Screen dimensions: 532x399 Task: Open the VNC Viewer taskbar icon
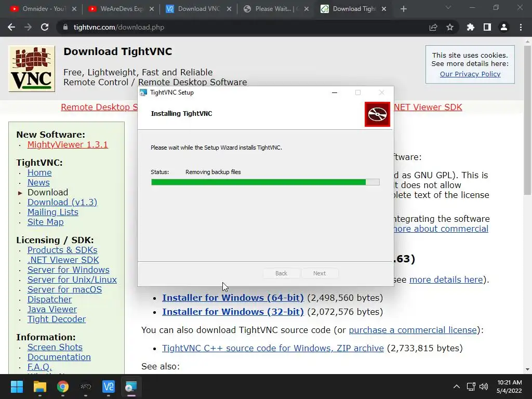point(109,387)
